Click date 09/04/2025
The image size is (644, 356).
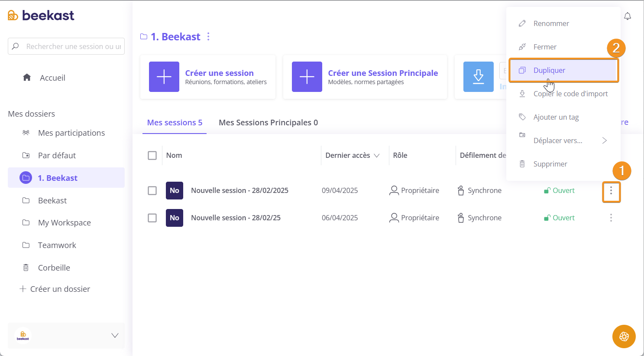340,190
